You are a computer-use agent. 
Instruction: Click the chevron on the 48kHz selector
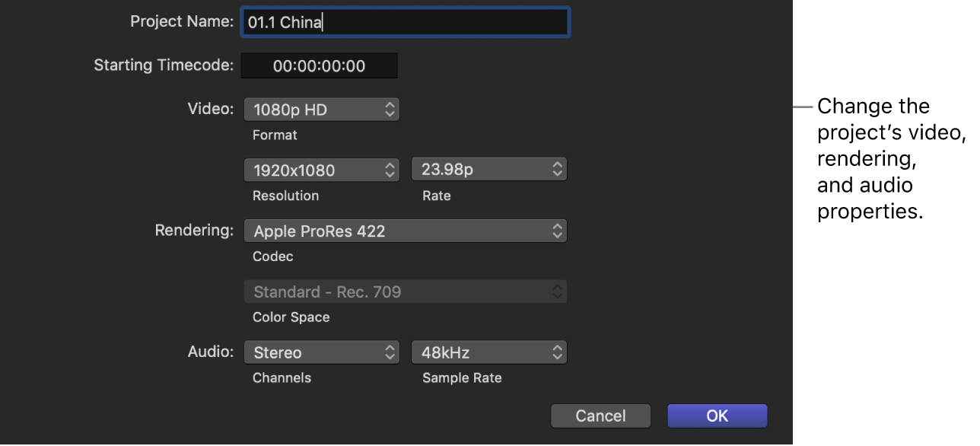tap(558, 352)
